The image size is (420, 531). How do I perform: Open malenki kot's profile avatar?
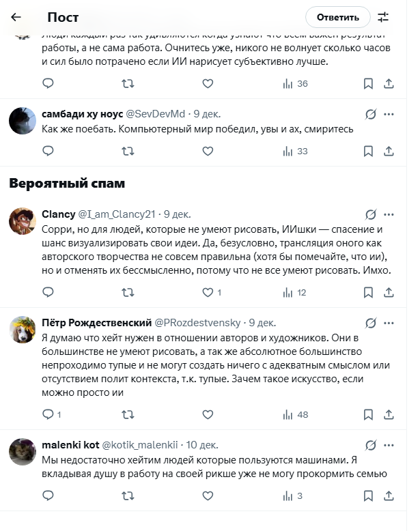(x=23, y=451)
